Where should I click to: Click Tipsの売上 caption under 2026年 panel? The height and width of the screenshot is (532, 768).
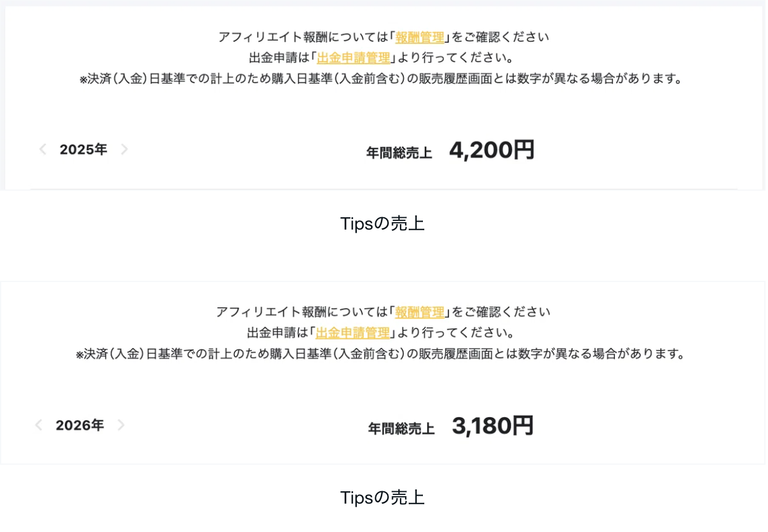point(382,498)
